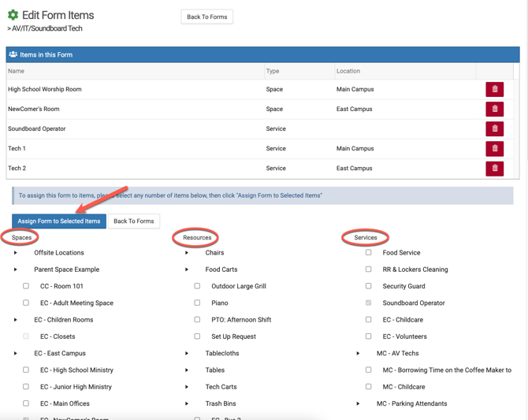Tick the Security Guard checkbox

pyautogui.click(x=368, y=286)
